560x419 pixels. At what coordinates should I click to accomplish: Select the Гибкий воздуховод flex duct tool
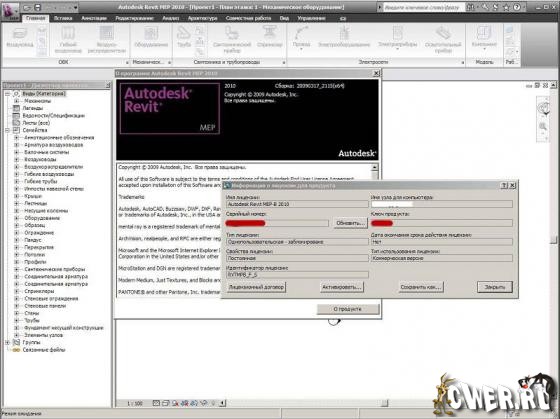tap(68, 40)
